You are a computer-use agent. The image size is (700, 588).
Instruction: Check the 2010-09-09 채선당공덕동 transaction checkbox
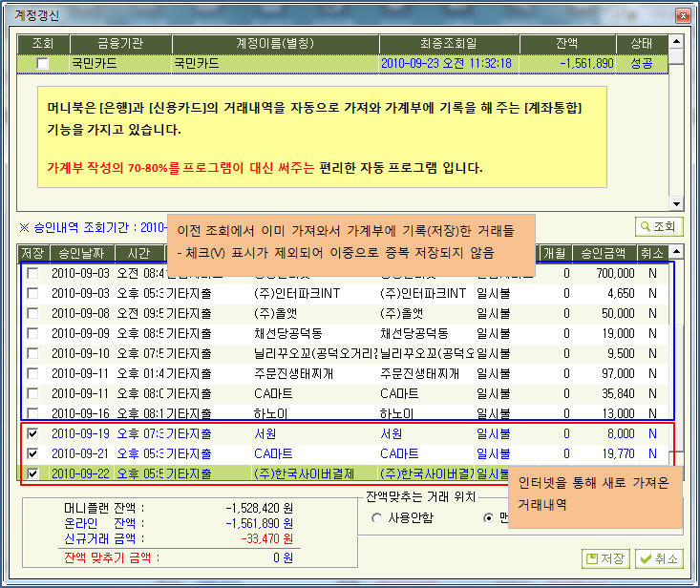34,333
